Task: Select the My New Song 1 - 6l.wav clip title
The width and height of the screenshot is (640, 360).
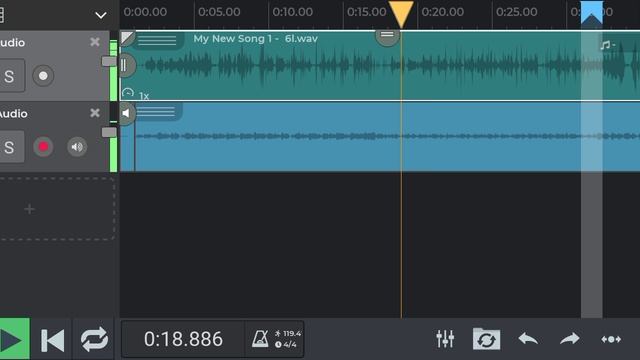Action: point(256,39)
